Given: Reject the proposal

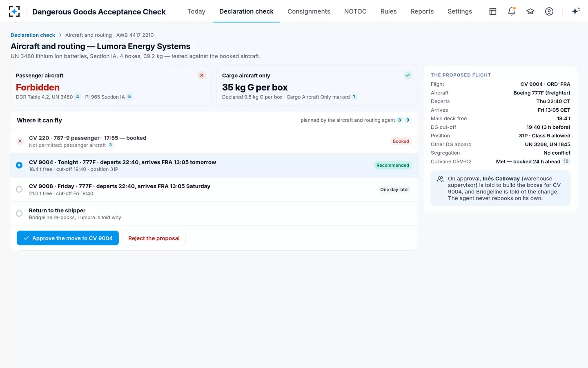Looking at the screenshot, I should (x=154, y=238).
